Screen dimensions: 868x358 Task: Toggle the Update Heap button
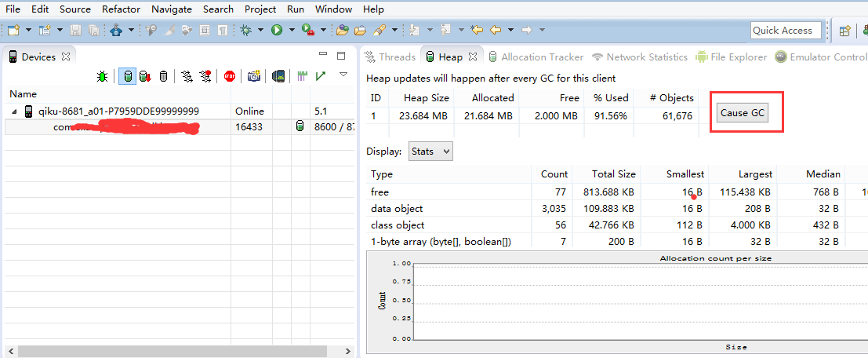pos(126,76)
